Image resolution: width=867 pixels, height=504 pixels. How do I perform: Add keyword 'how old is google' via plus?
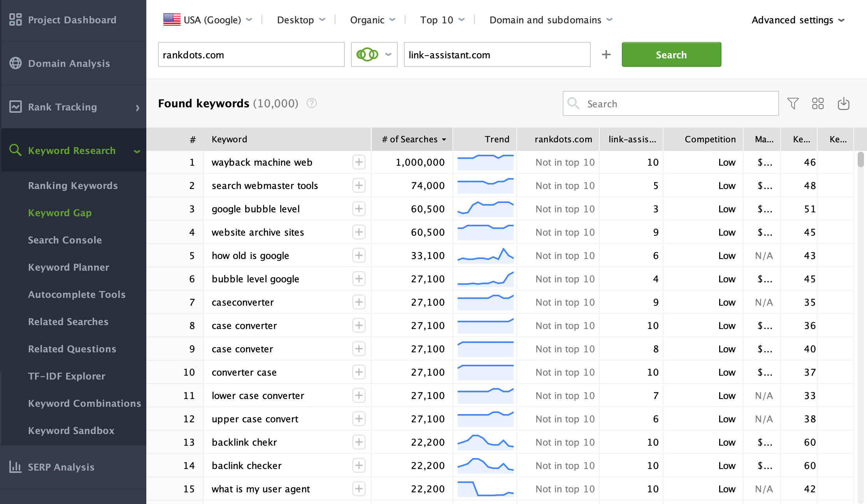[x=359, y=255]
